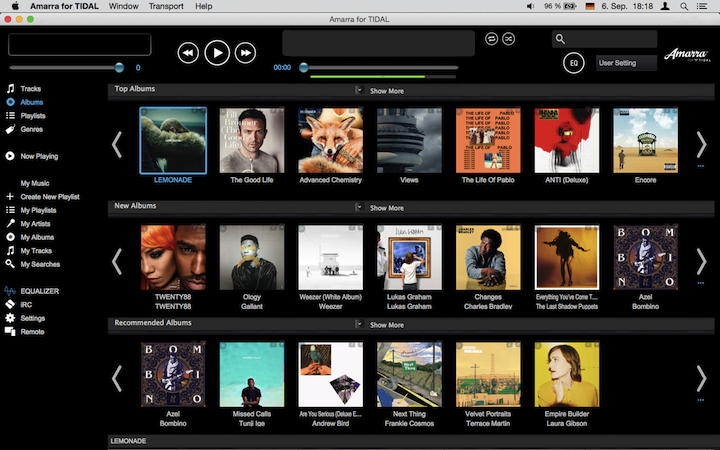Select the Views album cover
The width and height of the screenshot is (720, 450).
click(x=409, y=141)
